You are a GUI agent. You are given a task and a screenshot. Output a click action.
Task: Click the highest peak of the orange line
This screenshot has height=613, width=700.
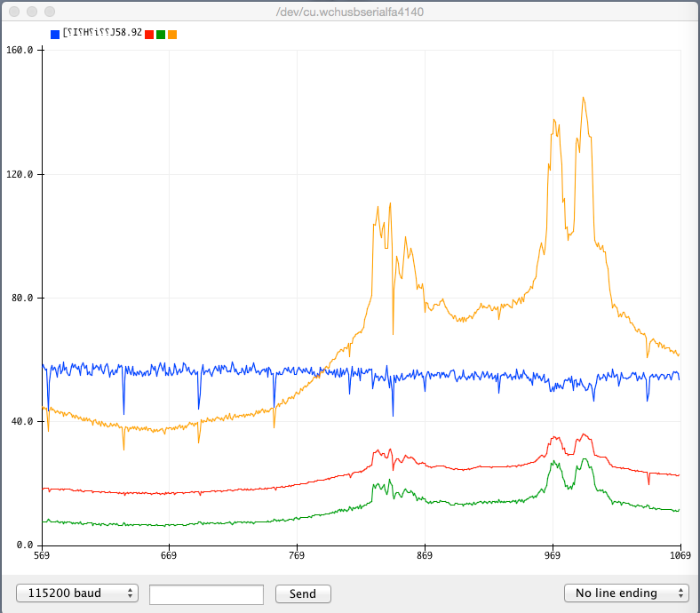584,98
